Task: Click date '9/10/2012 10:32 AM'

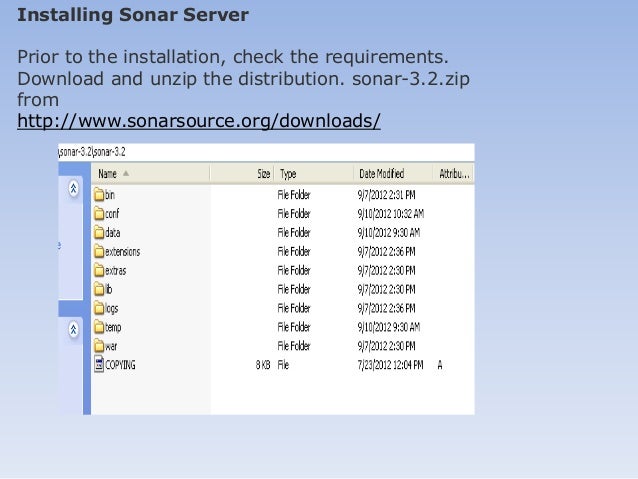Action: click(391, 214)
